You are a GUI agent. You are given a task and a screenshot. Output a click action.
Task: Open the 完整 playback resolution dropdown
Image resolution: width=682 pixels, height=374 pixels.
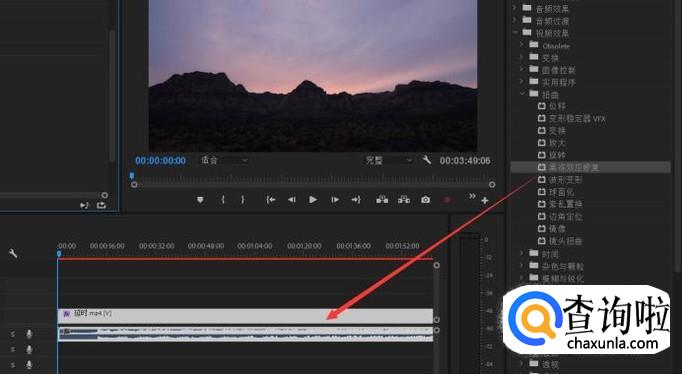(389, 160)
